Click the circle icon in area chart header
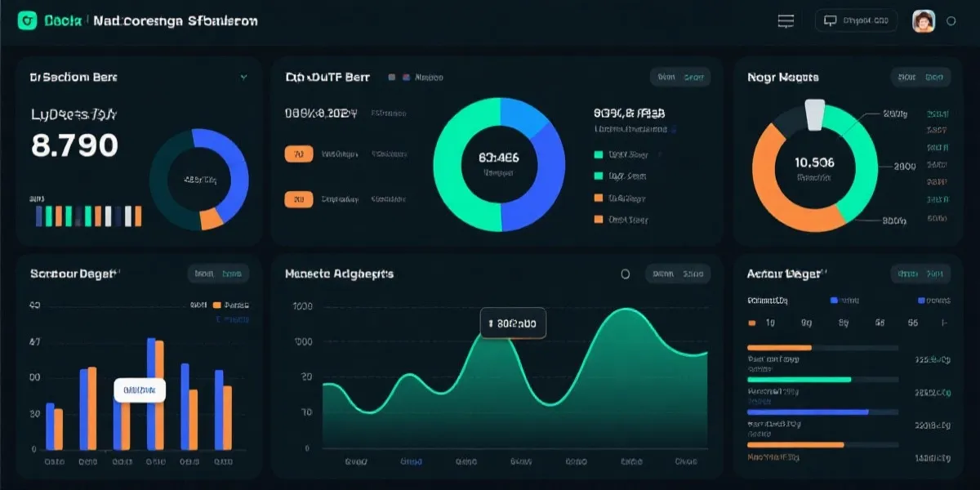980x490 pixels. [626, 274]
